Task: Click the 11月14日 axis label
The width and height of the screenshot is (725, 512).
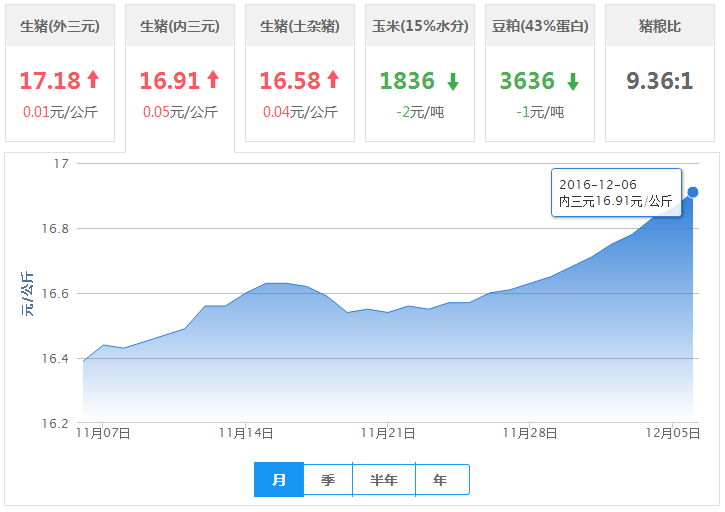Action: point(246,433)
